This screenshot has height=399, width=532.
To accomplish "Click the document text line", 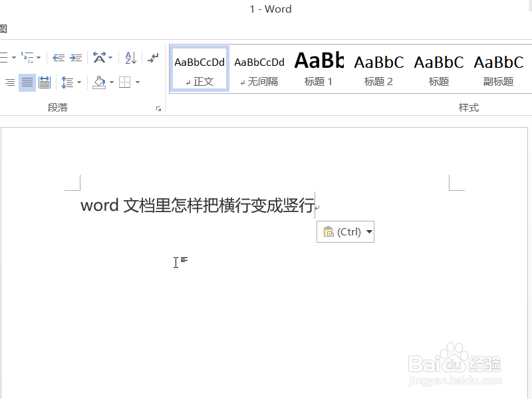I will point(198,205).
